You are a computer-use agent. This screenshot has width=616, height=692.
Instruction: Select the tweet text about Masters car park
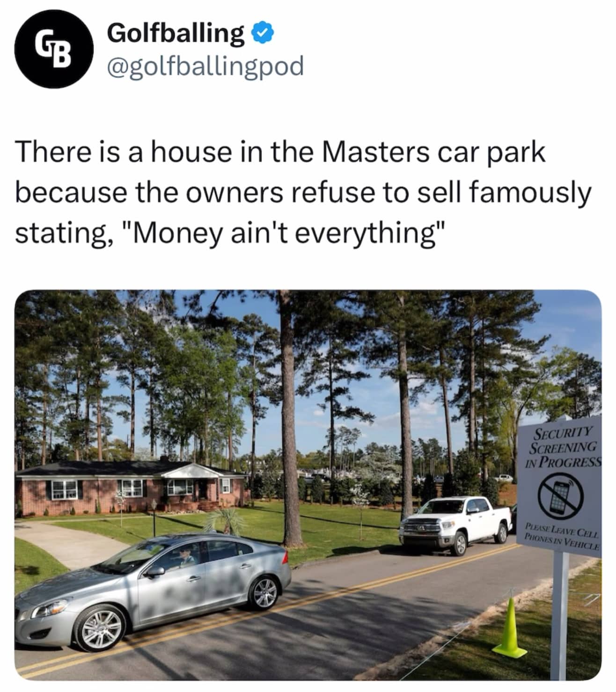303,192
